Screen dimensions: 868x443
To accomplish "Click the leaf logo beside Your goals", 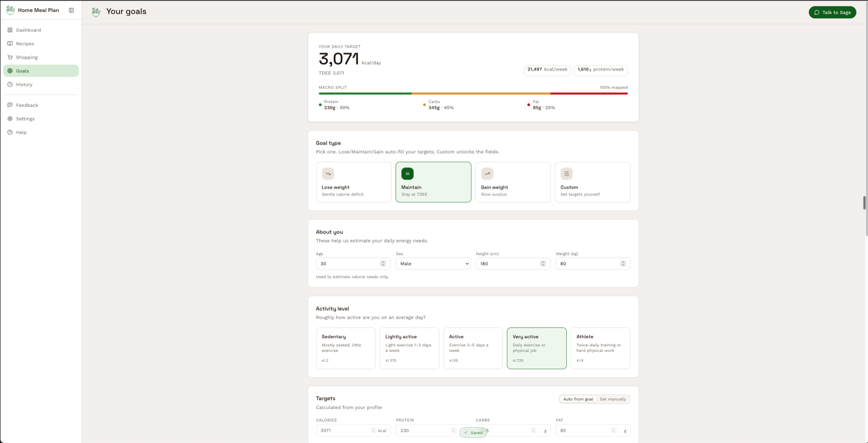I will [96, 12].
